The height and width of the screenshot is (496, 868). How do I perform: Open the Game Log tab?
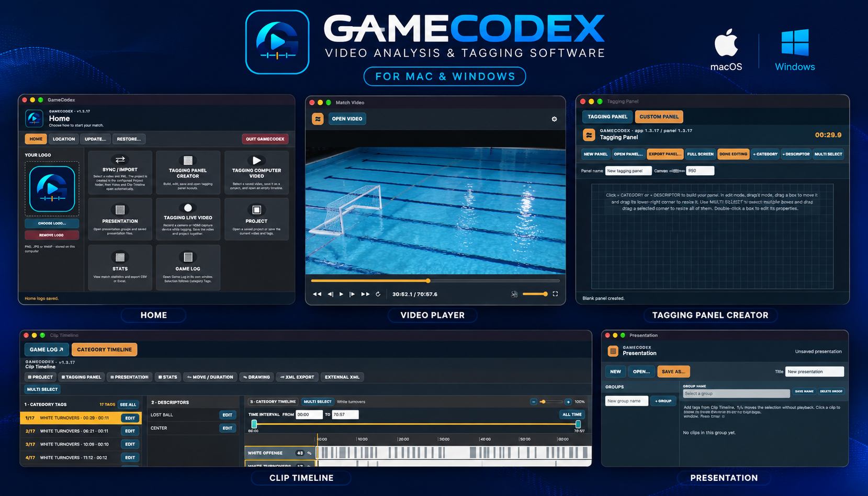pos(47,350)
